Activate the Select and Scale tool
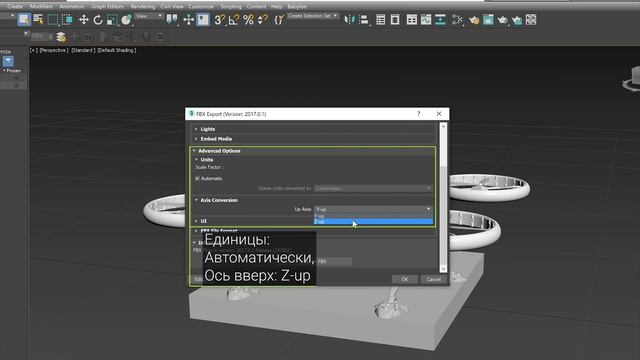This screenshot has width=640, height=360. [x=112, y=20]
